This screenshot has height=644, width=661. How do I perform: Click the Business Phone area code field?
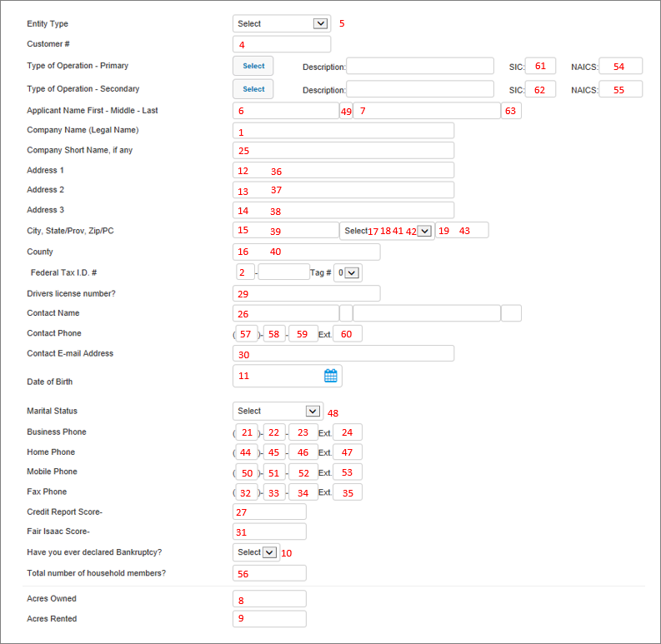[247, 432]
